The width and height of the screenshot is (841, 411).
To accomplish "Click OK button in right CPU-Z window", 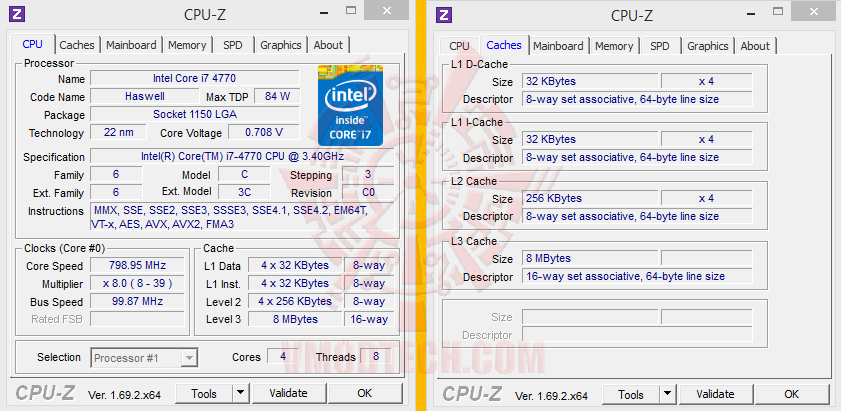I will click(x=792, y=395).
